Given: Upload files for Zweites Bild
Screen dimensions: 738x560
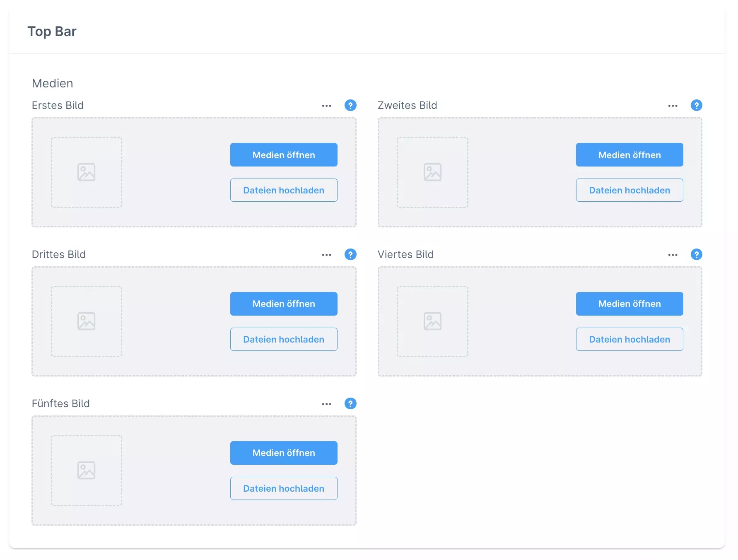Looking at the screenshot, I should coord(629,191).
